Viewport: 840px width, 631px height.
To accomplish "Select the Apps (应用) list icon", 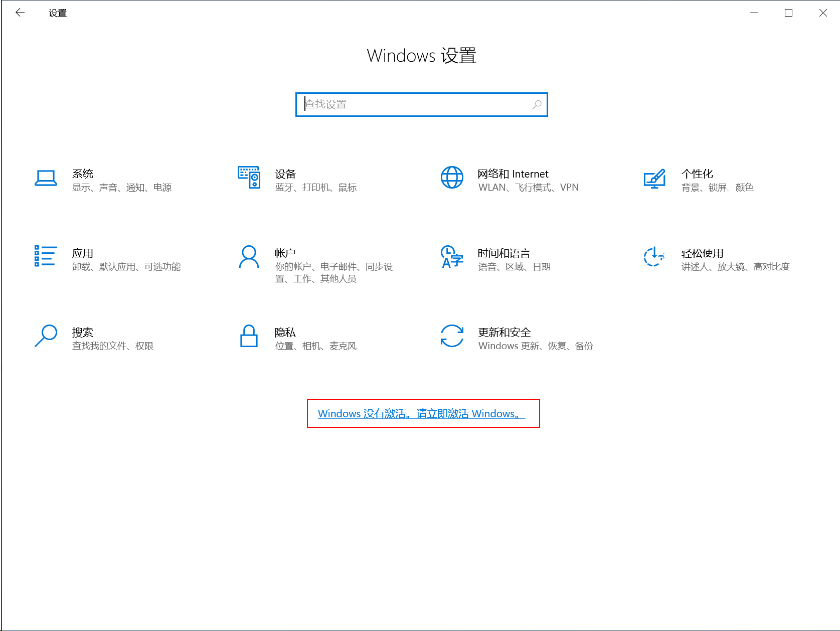I will click(46, 256).
